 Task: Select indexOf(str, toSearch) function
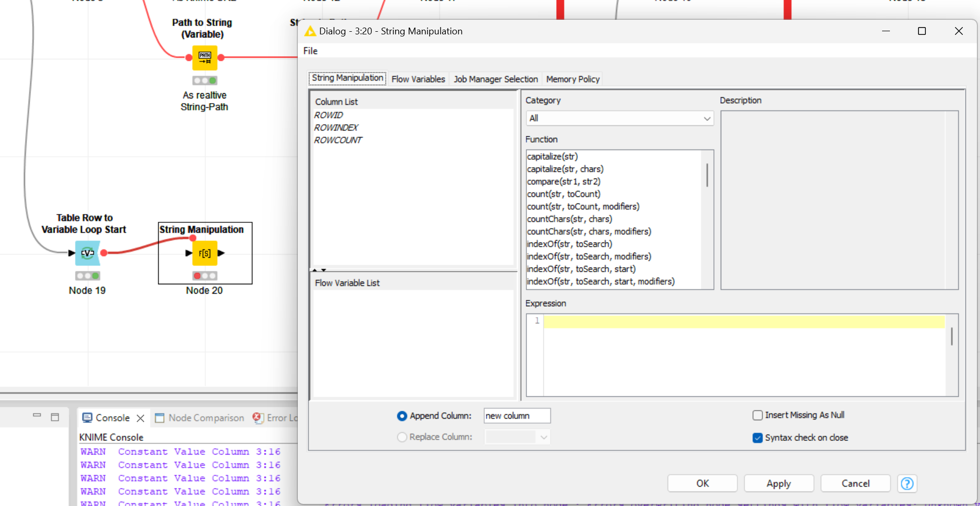coord(570,244)
